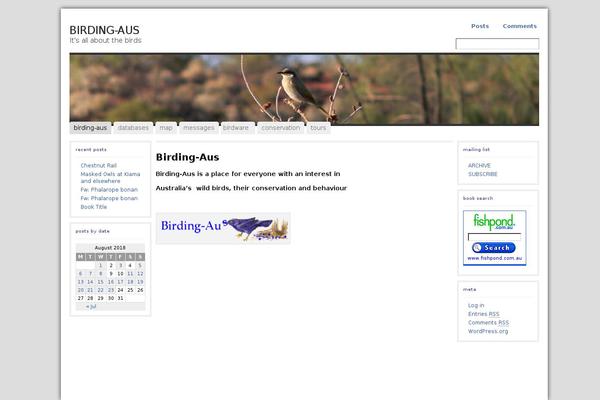Open posts from August 16
The width and height of the screenshot is (600, 400).
pos(111,282)
